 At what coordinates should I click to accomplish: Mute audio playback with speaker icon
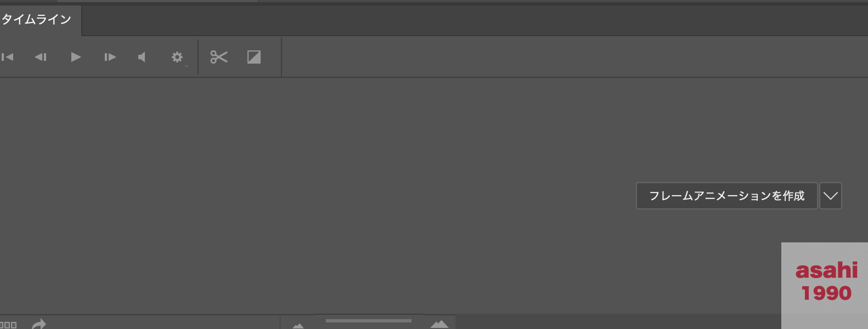click(142, 57)
